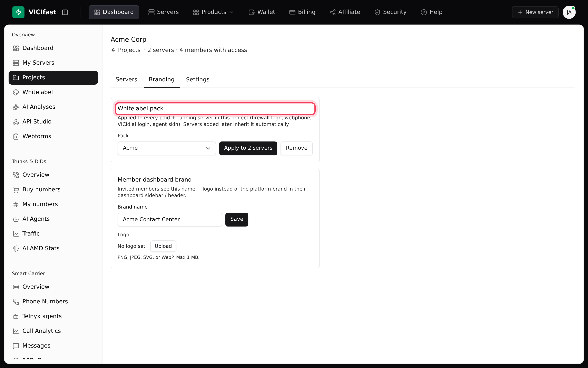Click the Messages chat bubble icon
This screenshot has width=588, height=368.
click(16, 346)
